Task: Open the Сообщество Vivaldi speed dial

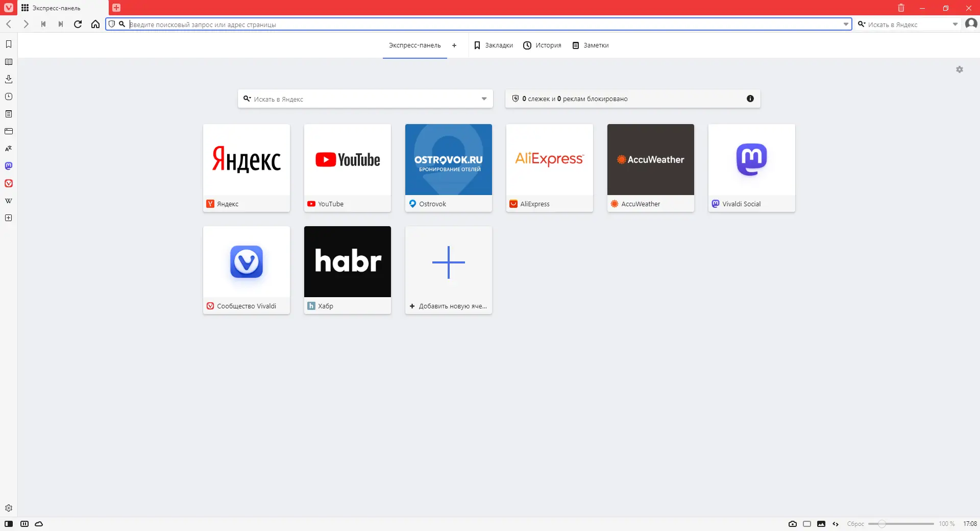Action: [x=247, y=270]
